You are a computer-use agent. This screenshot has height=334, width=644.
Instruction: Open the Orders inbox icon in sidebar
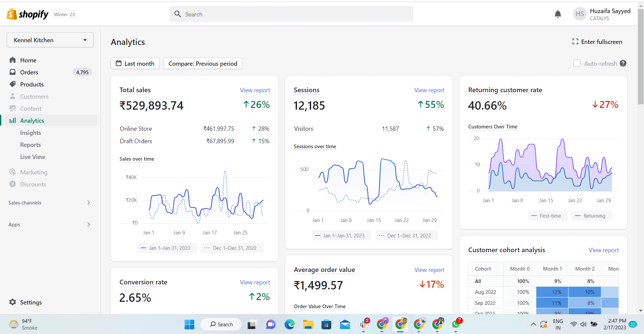[13, 72]
